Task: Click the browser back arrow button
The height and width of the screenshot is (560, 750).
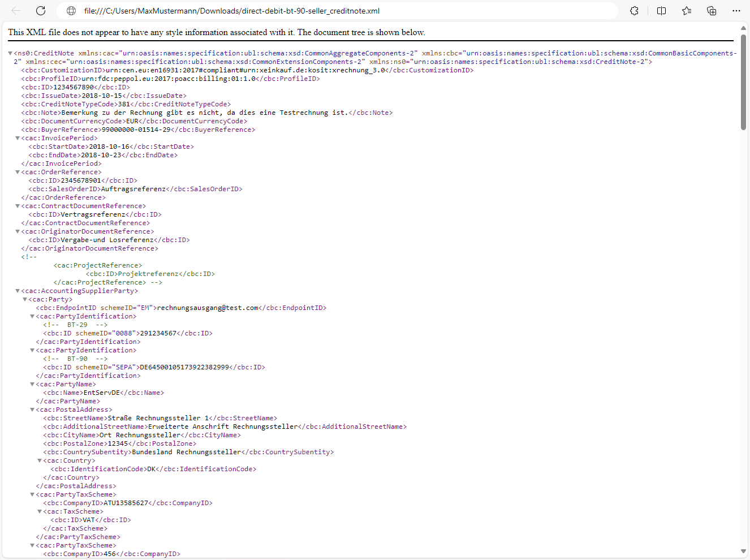Action: 16,11
